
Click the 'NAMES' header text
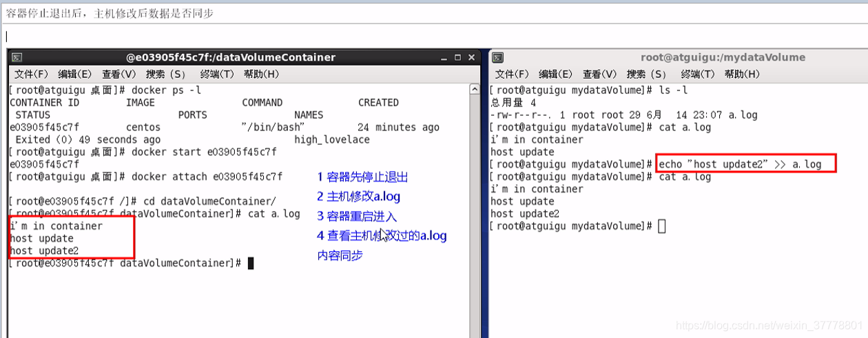click(x=309, y=115)
